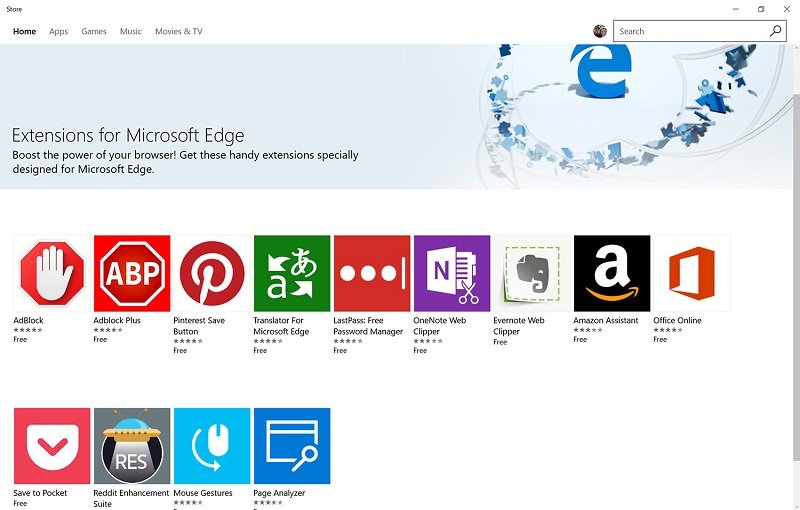Click the Extensions for Microsoft Edge banner

pyautogui.click(x=396, y=116)
